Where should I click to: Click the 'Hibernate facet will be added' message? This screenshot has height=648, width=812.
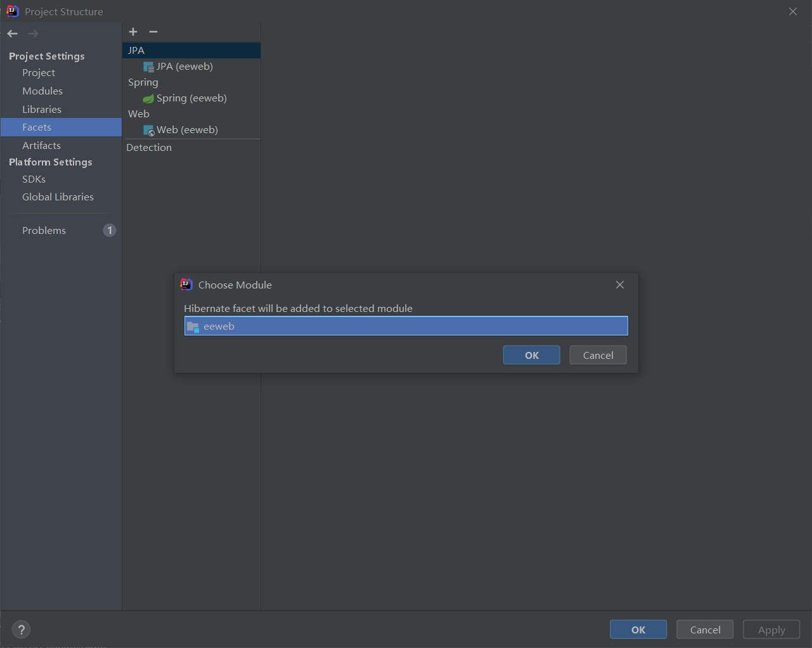point(298,309)
